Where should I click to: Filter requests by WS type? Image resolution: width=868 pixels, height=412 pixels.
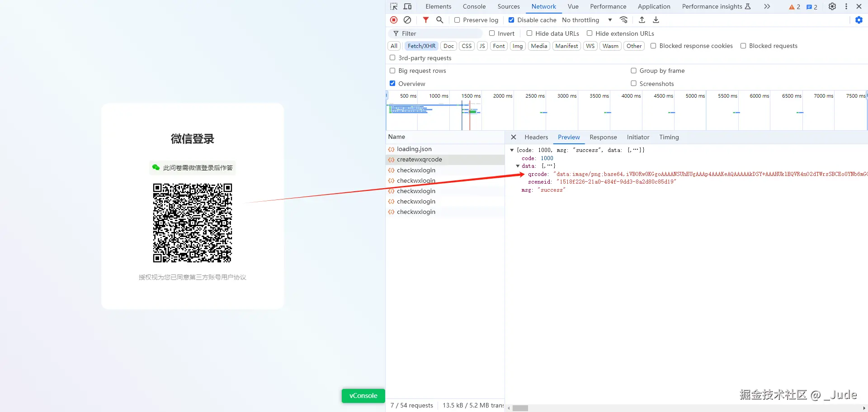pyautogui.click(x=590, y=46)
